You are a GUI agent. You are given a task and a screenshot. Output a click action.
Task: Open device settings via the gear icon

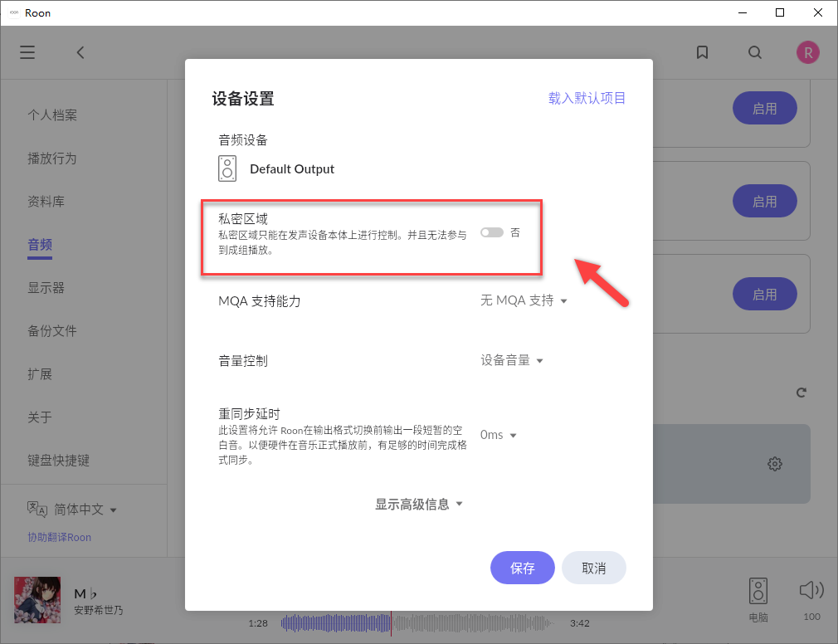coord(774,464)
